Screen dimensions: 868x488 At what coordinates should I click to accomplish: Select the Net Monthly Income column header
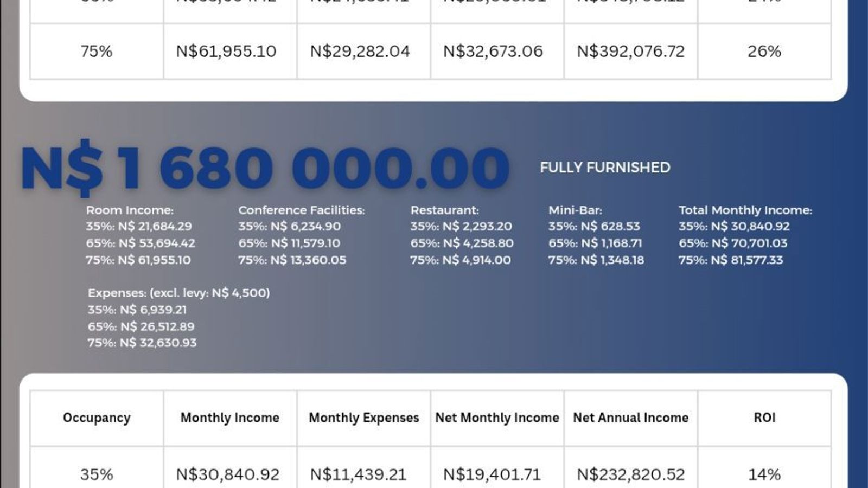tap(497, 418)
